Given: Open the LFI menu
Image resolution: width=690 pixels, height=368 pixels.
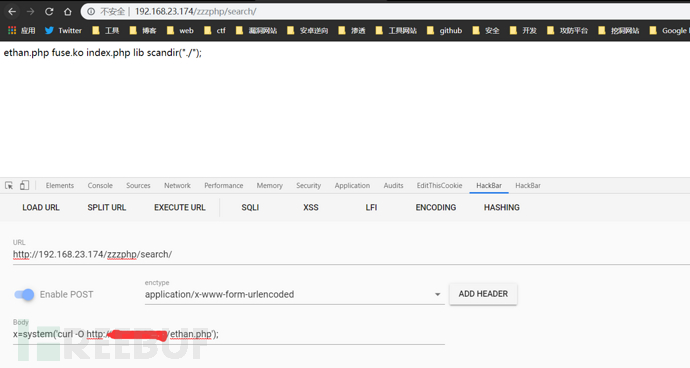Looking at the screenshot, I should point(371,207).
